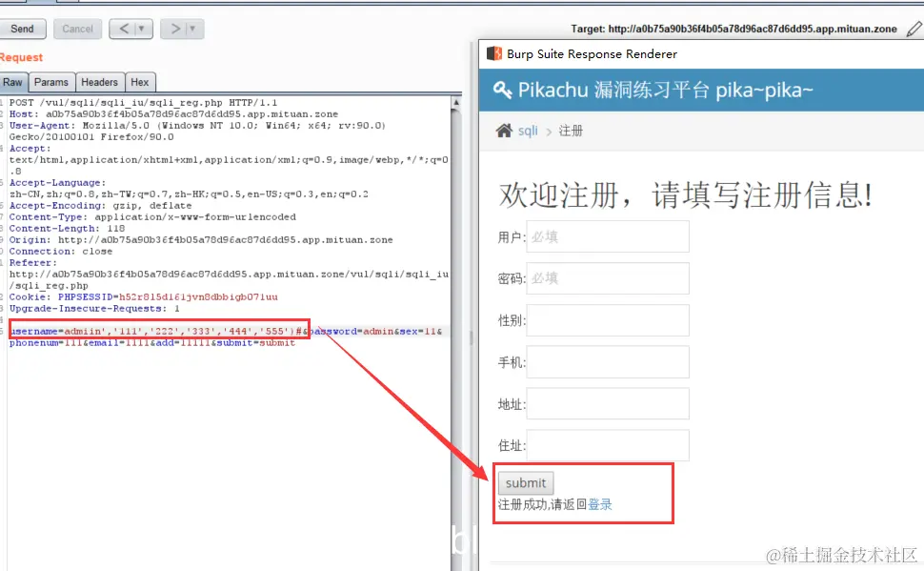
Task: Click the Upgrade-Insecure-Requests header line
Action: pos(94,309)
